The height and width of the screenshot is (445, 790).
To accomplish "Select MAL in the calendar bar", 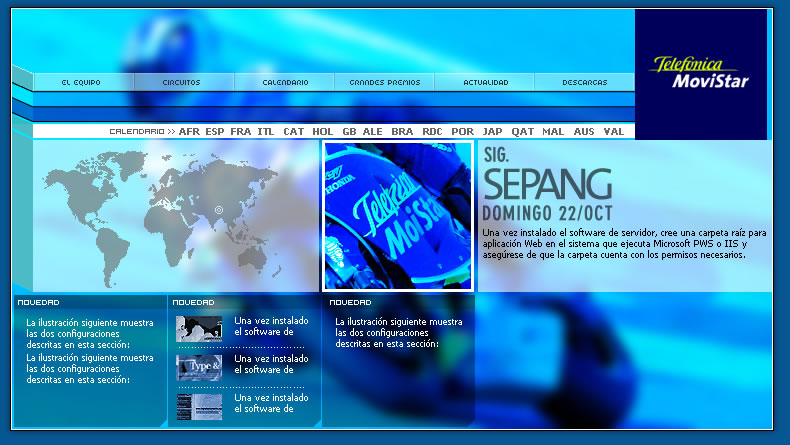I will click(553, 132).
